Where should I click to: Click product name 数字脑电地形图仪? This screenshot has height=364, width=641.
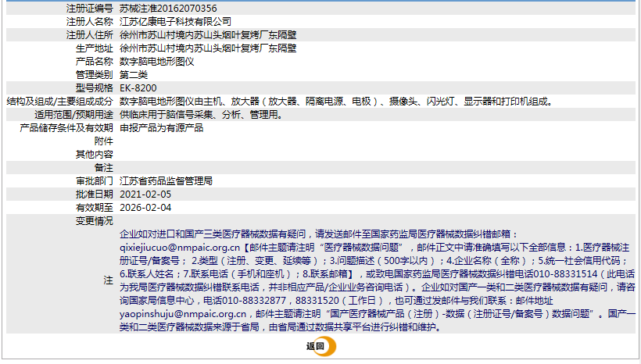tap(156, 62)
